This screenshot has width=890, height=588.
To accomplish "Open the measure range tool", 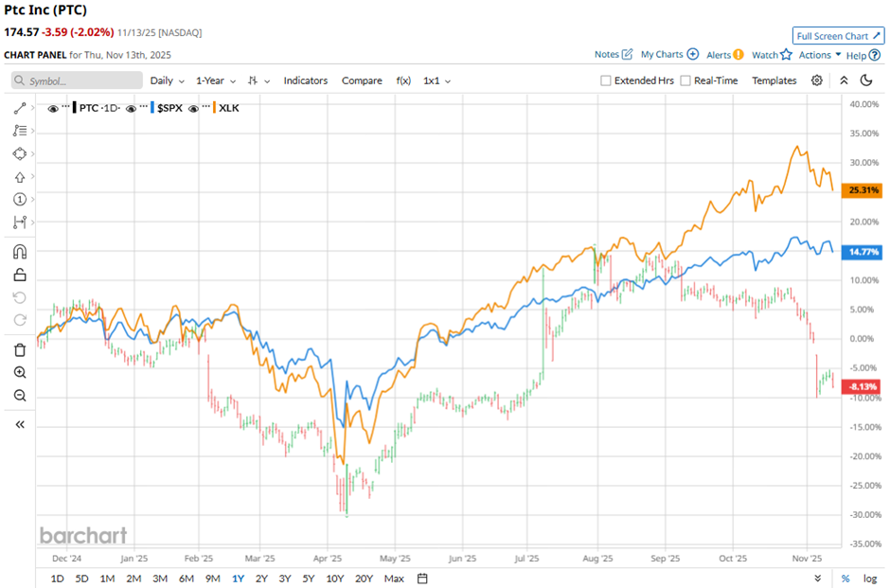I will (20, 223).
